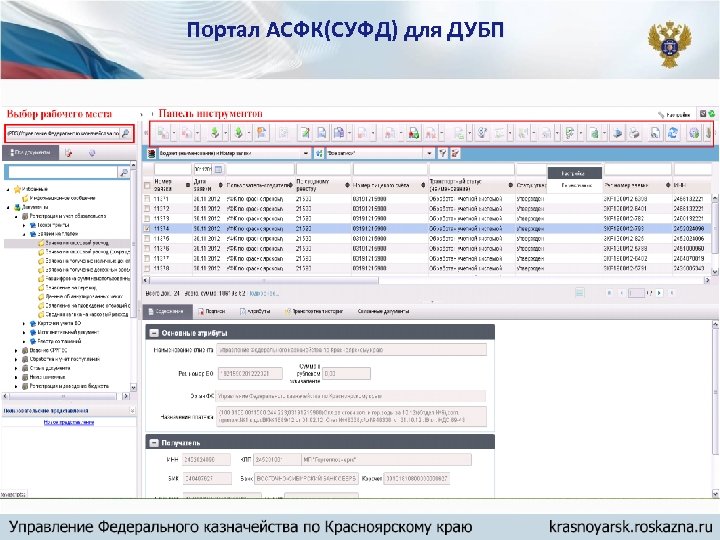Go to last page in table pager
720x540 pixels.
(x=672, y=292)
